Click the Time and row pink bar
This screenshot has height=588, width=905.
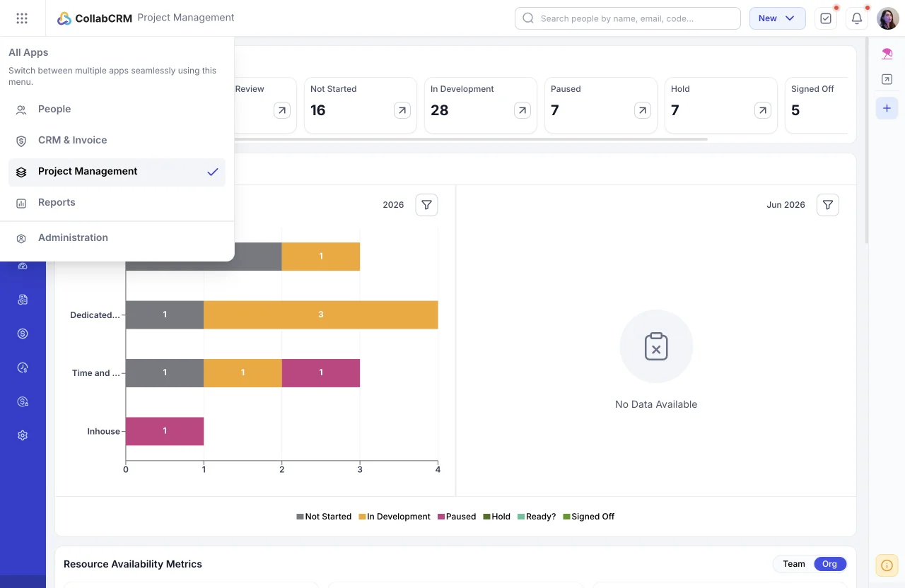coord(321,373)
